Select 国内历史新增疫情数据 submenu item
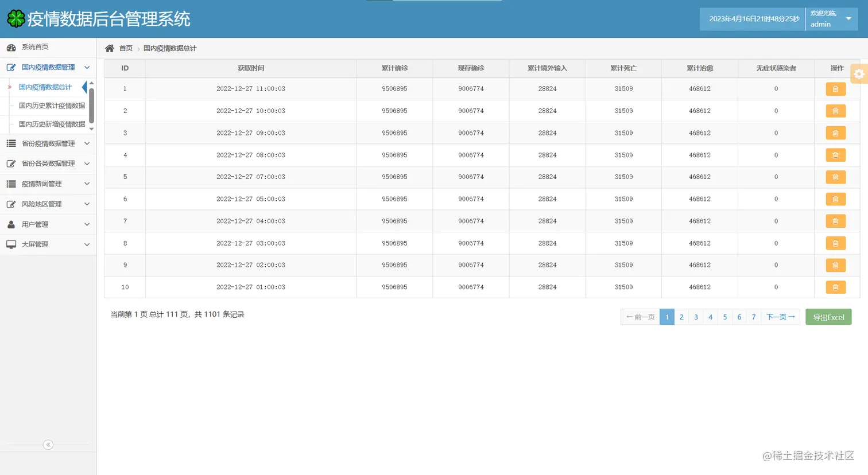Screen dimensions: 868x475 click(x=52, y=124)
